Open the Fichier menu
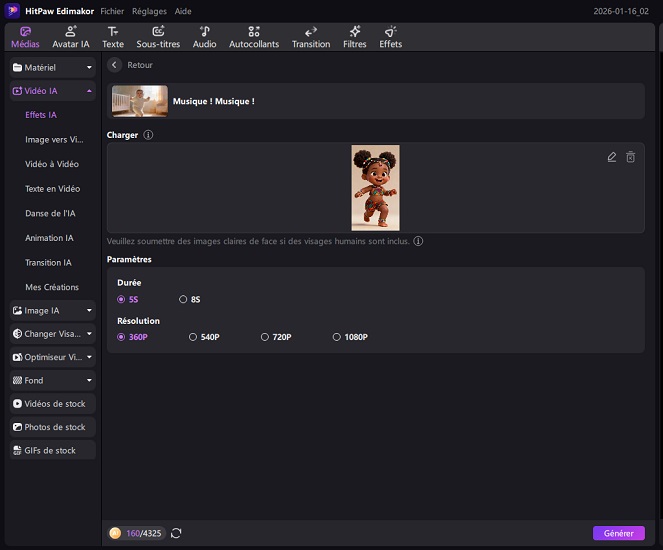Image resolution: width=663 pixels, height=550 pixels. pyautogui.click(x=112, y=11)
